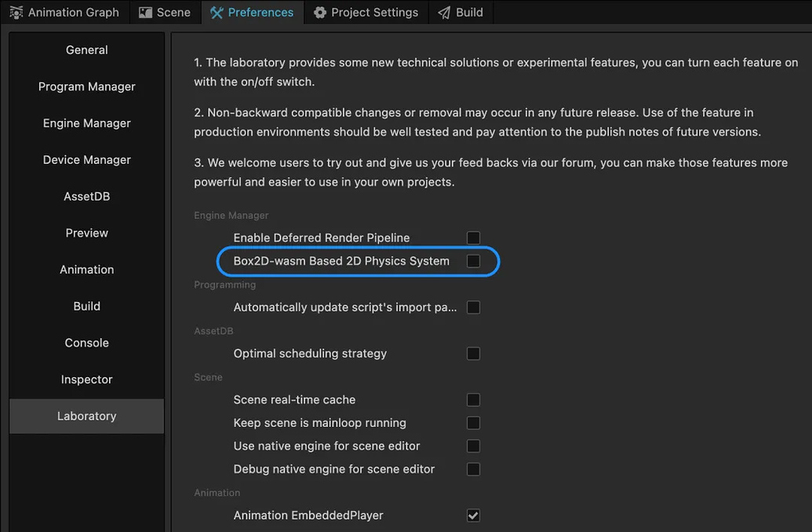Enable Deferred Render Pipeline

click(473, 237)
